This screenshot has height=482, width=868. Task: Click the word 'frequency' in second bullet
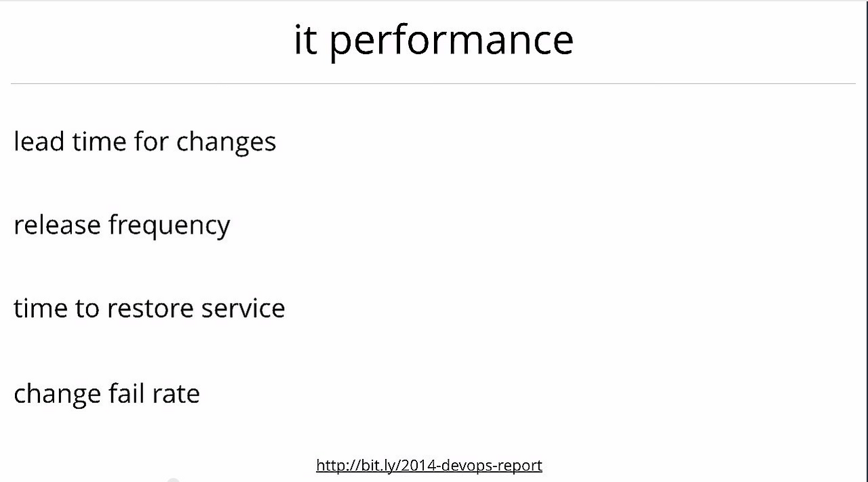point(170,226)
